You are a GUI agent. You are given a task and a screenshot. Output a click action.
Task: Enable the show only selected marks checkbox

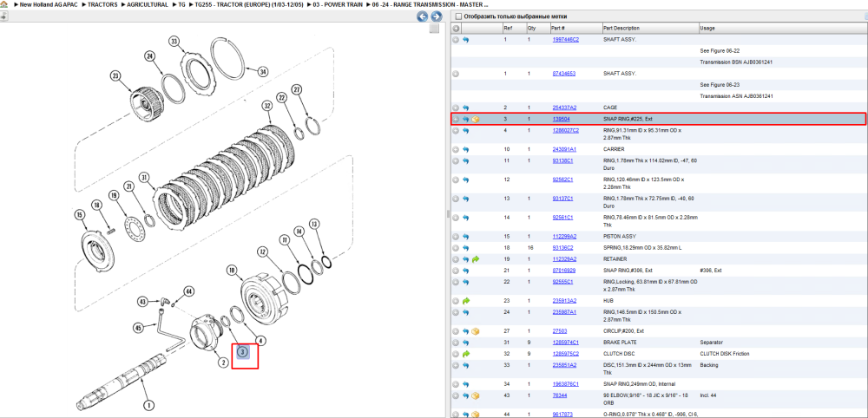pos(457,16)
